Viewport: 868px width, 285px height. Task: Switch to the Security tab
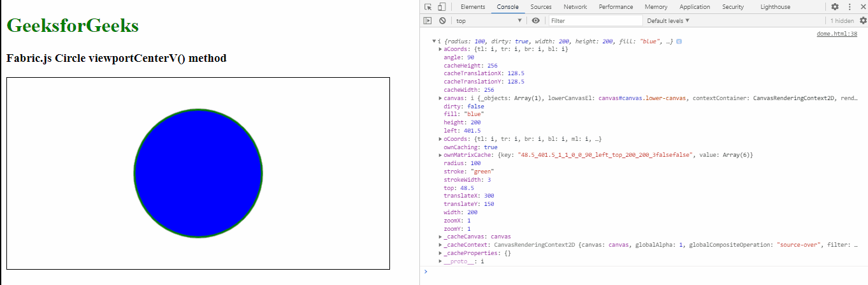point(734,7)
